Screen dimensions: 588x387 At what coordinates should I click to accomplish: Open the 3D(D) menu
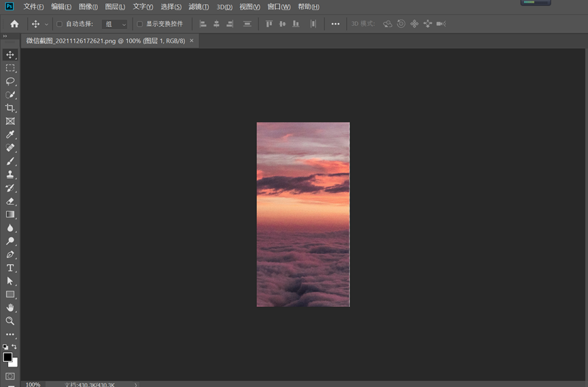pyautogui.click(x=224, y=7)
